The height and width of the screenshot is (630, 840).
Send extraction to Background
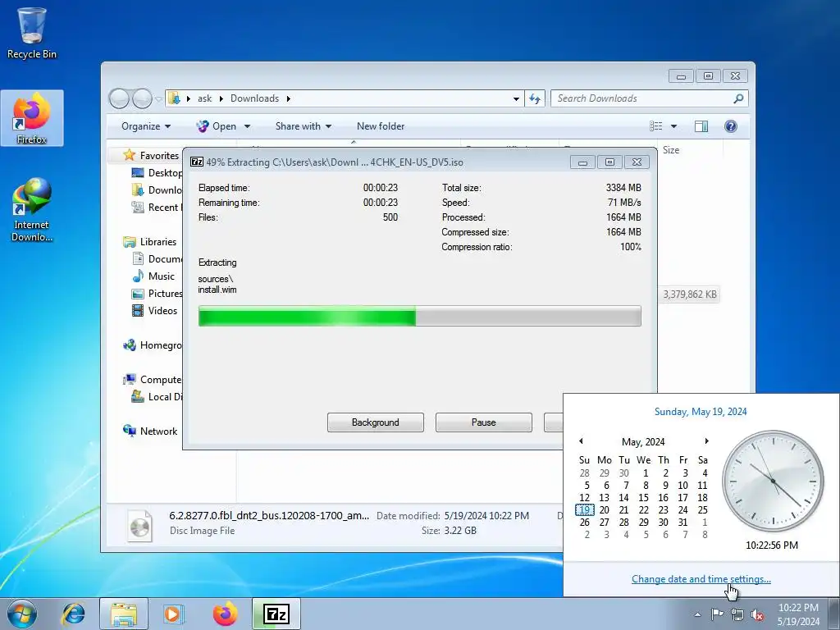pyautogui.click(x=375, y=422)
